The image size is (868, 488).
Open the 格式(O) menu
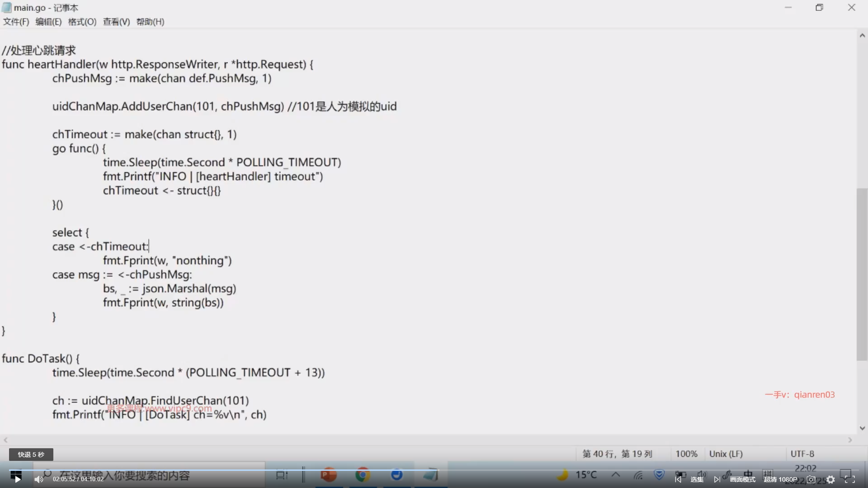82,22
